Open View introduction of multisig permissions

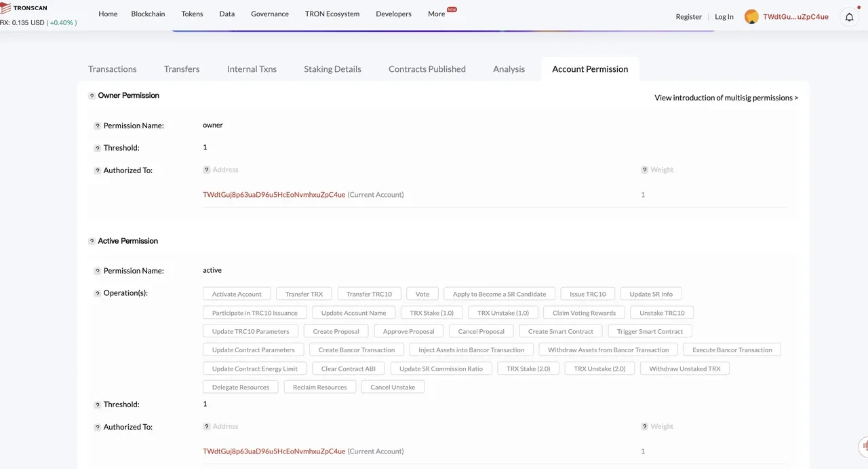(x=726, y=98)
